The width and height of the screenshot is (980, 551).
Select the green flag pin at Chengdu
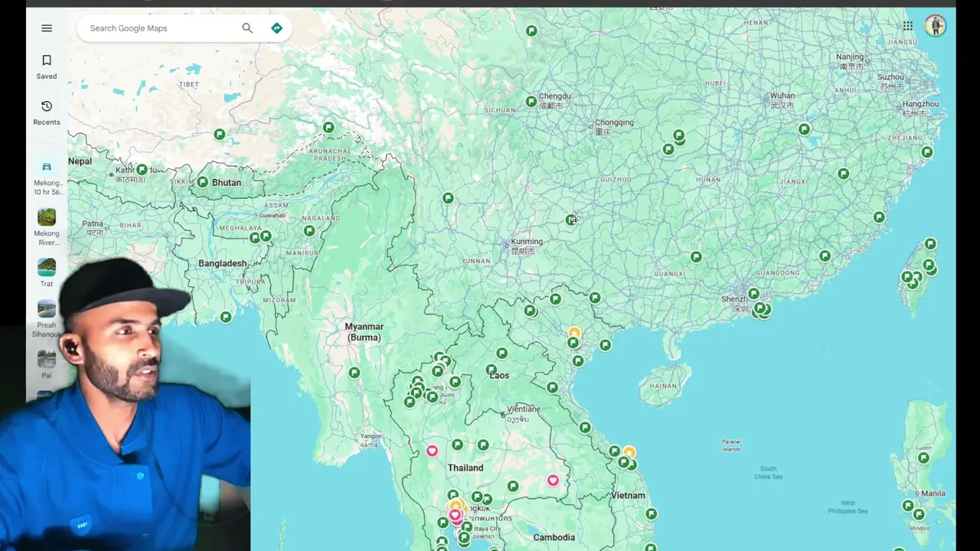point(531,102)
